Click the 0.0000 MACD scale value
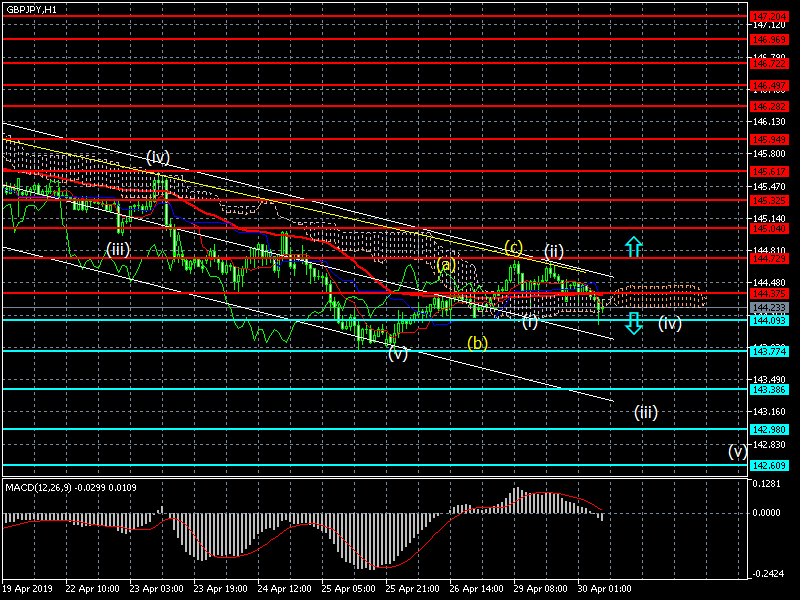Image resolution: width=800 pixels, height=600 pixels. pyautogui.click(x=766, y=512)
